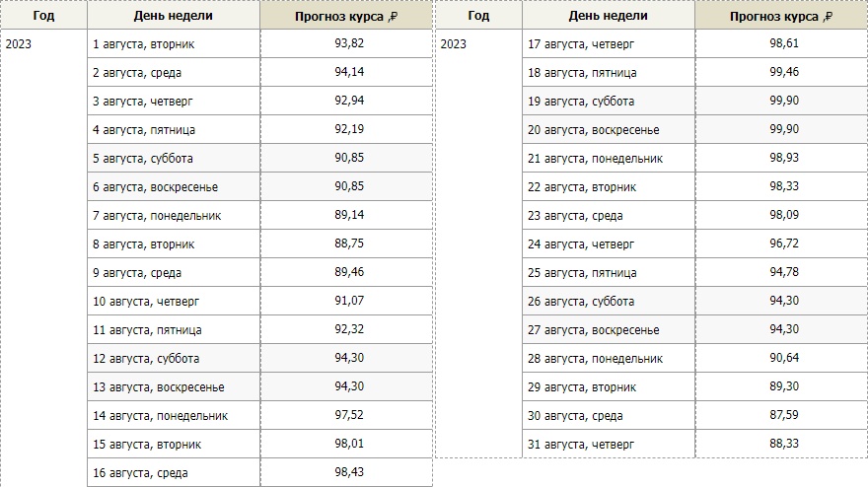Select the "17 августа, четверг" cell
The height and width of the screenshot is (487, 868).
tap(581, 44)
